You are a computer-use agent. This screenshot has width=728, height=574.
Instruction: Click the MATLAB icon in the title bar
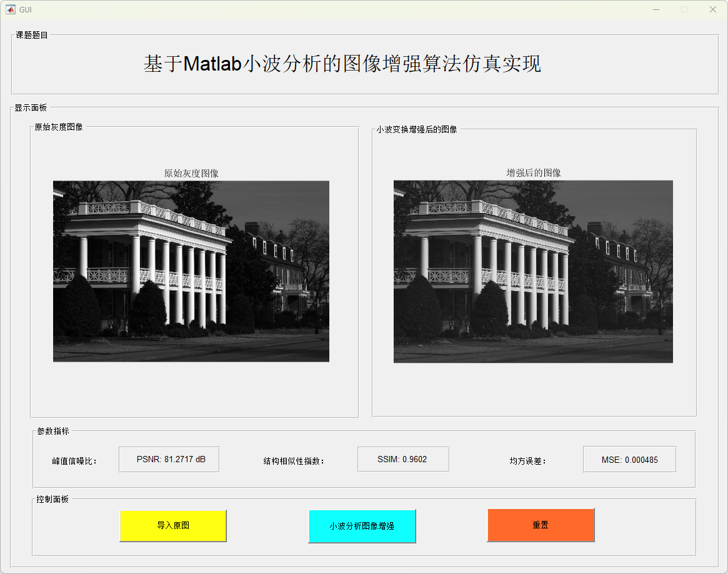click(x=11, y=9)
